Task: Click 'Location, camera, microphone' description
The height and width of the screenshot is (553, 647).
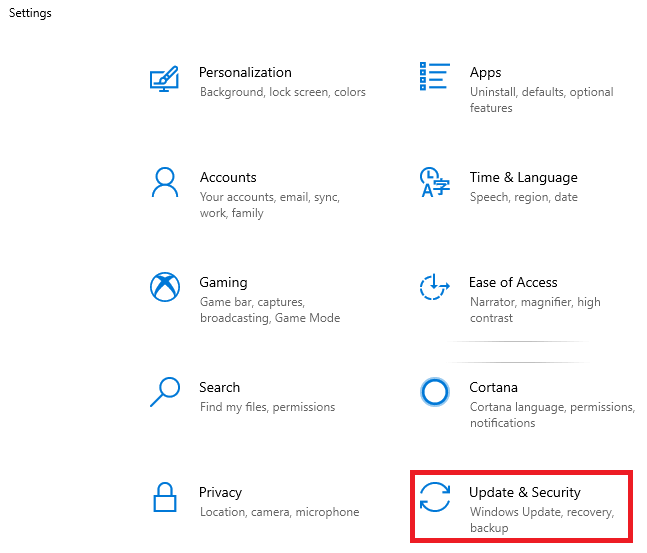Action: [x=279, y=512]
